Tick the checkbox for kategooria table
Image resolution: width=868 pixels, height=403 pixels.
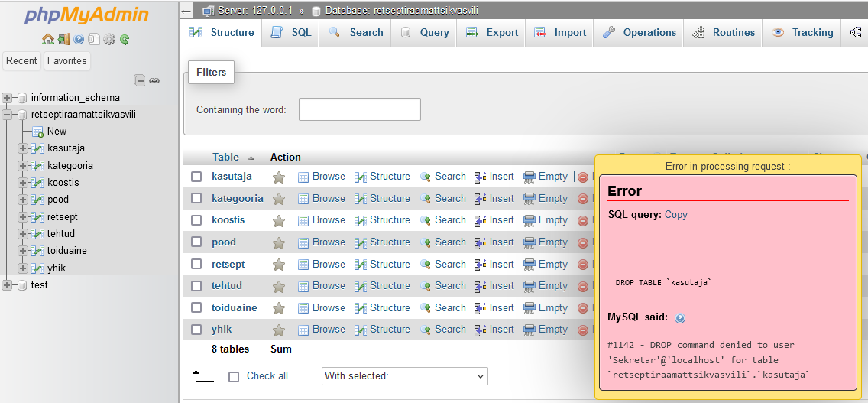click(x=196, y=199)
